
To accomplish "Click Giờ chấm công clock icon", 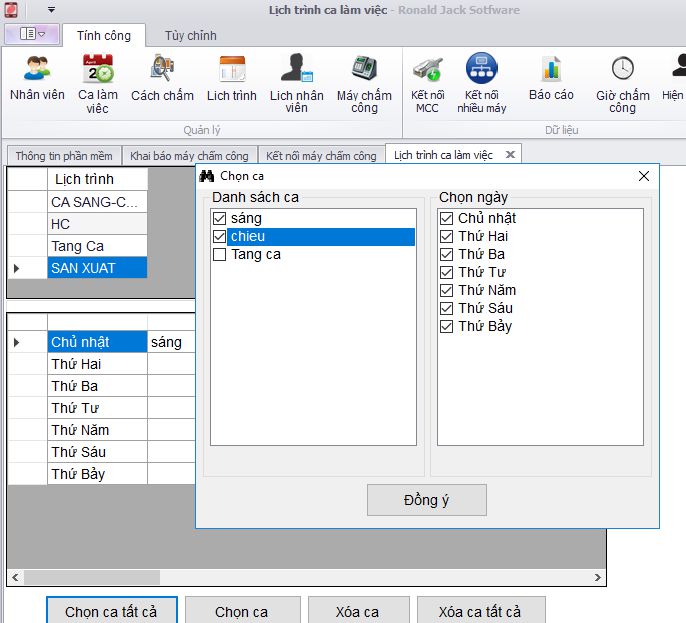I will pos(622,70).
